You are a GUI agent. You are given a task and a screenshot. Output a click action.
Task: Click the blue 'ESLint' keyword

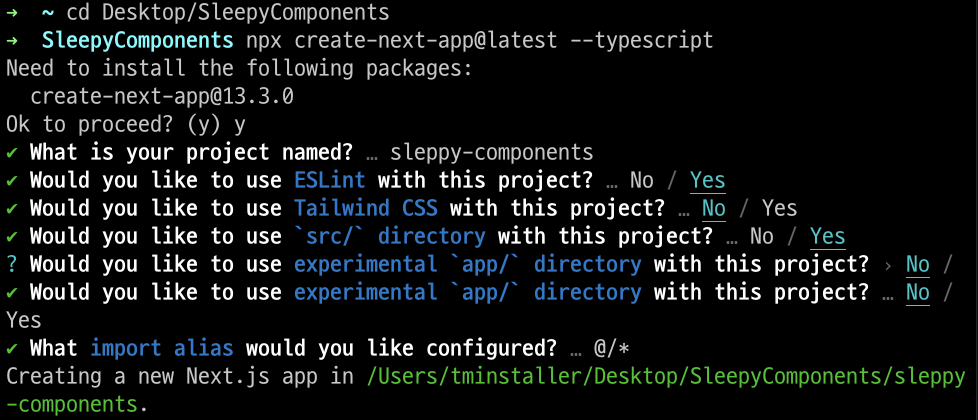click(x=330, y=180)
